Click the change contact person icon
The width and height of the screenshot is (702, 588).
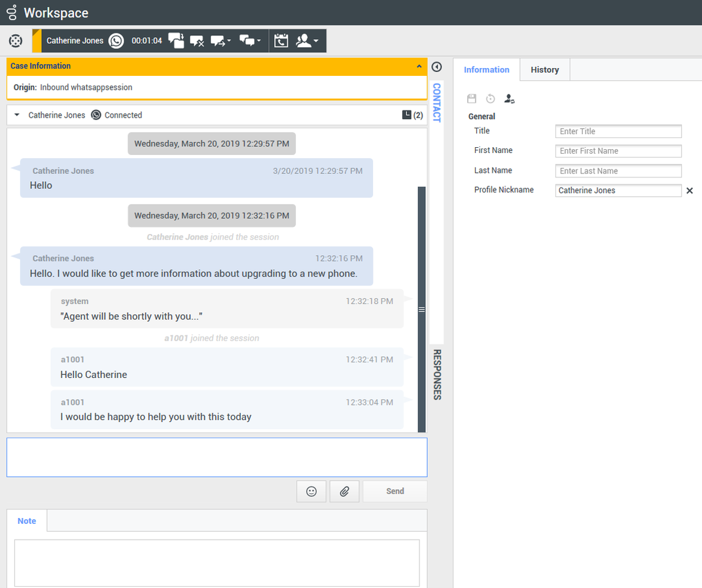coord(510,99)
